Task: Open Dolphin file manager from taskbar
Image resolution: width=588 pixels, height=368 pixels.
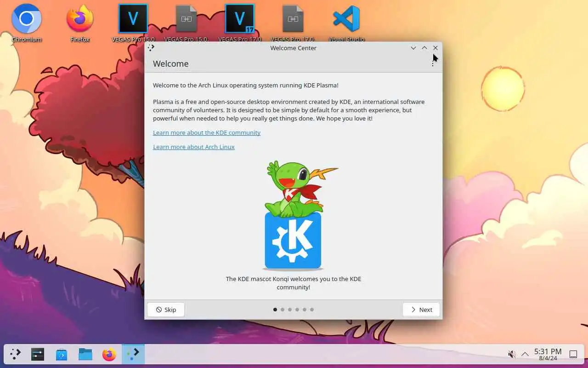Action: tap(85, 354)
